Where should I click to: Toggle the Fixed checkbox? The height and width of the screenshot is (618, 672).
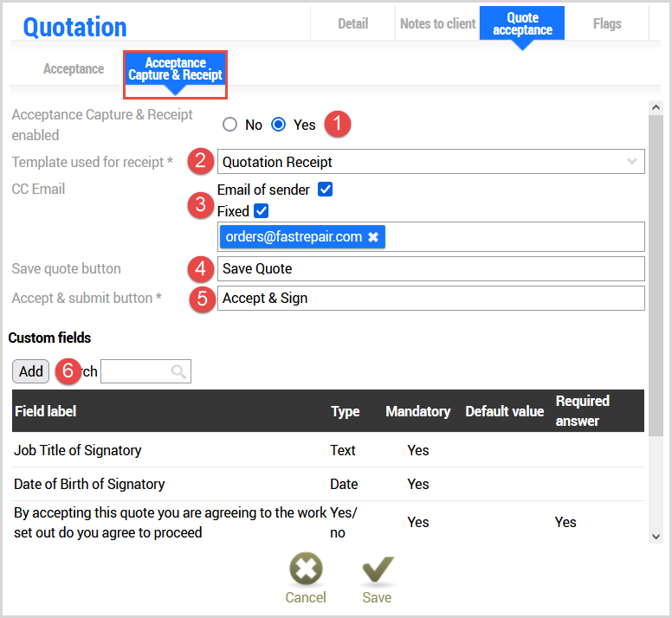tap(262, 211)
